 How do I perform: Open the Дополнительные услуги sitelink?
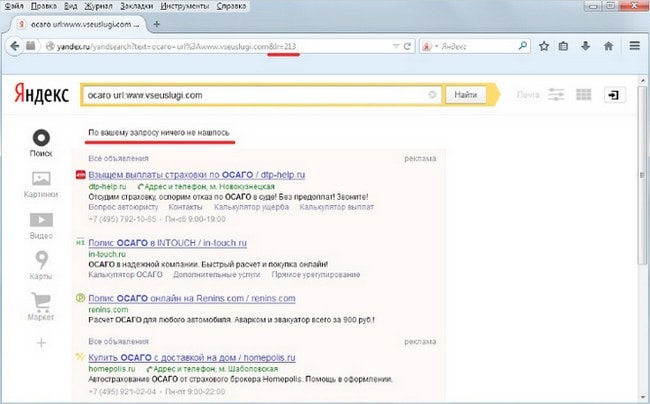tap(216, 274)
